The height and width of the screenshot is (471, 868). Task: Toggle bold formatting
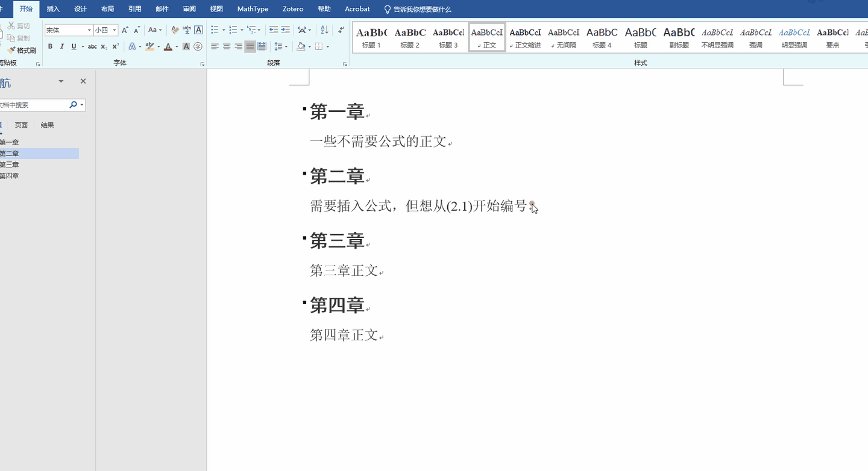pyautogui.click(x=50, y=46)
